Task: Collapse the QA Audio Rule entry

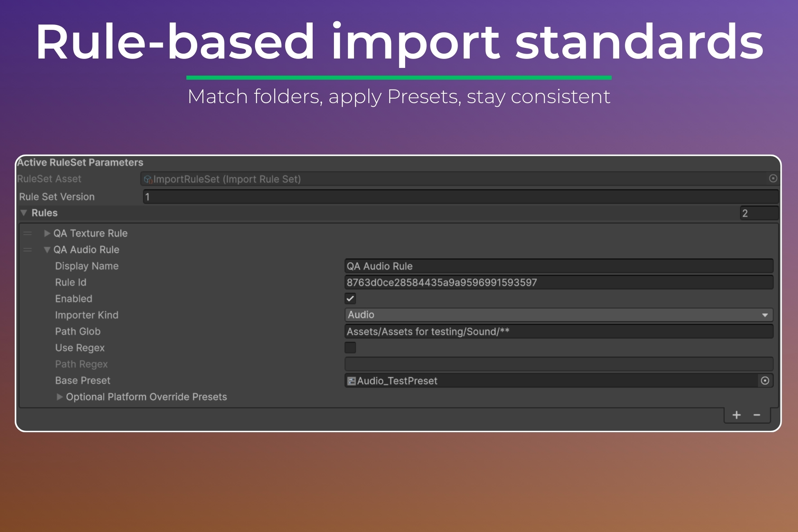Action: pyautogui.click(x=47, y=250)
